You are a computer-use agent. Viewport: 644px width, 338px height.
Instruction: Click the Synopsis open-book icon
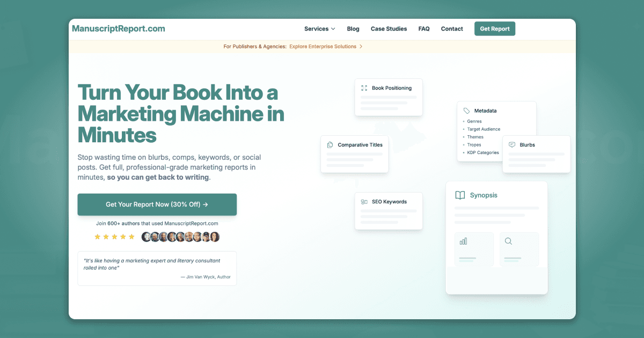pos(460,195)
